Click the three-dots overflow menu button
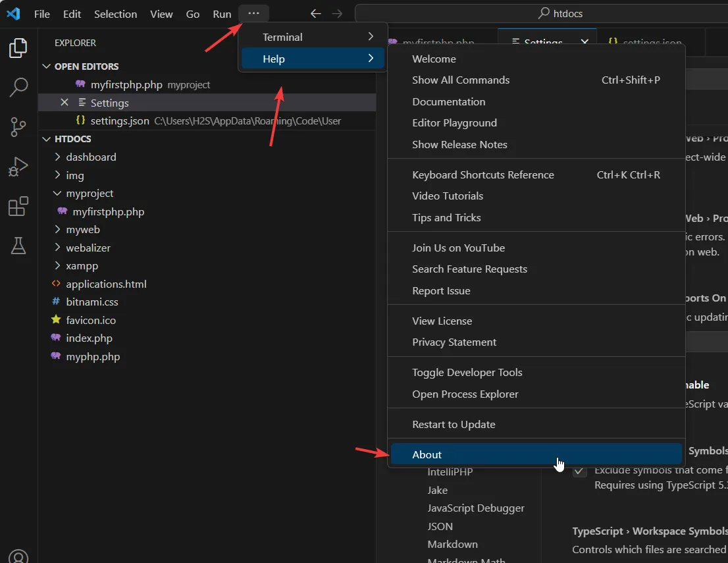 coord(253,13)
